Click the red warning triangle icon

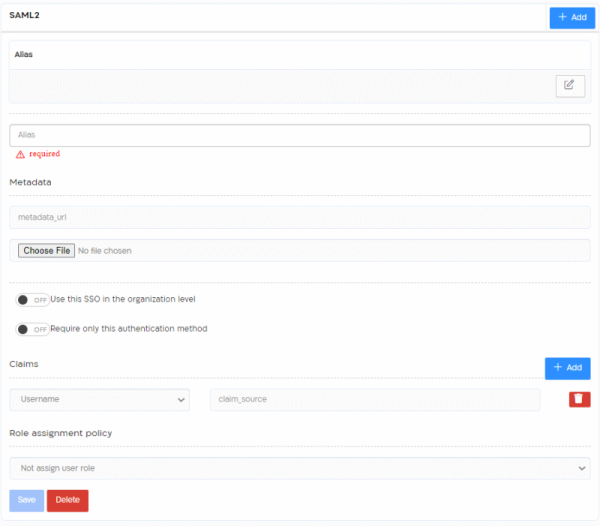point(20,155)
